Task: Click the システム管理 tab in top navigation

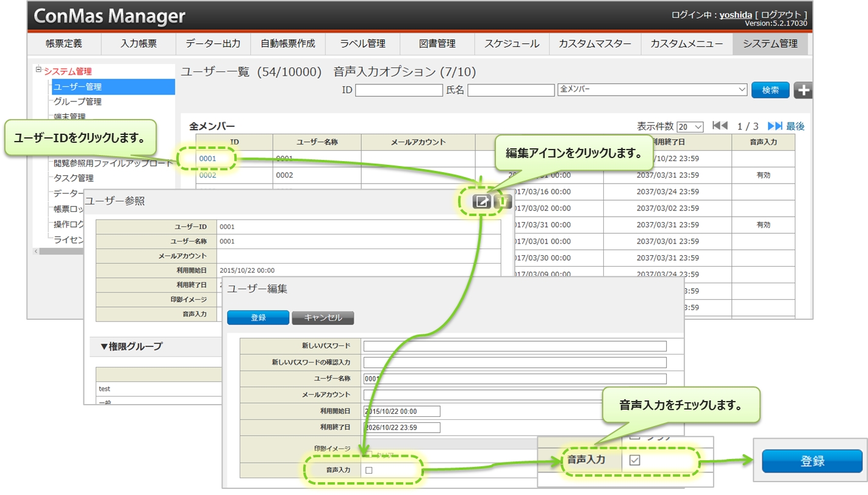Action: click(770, 44)
